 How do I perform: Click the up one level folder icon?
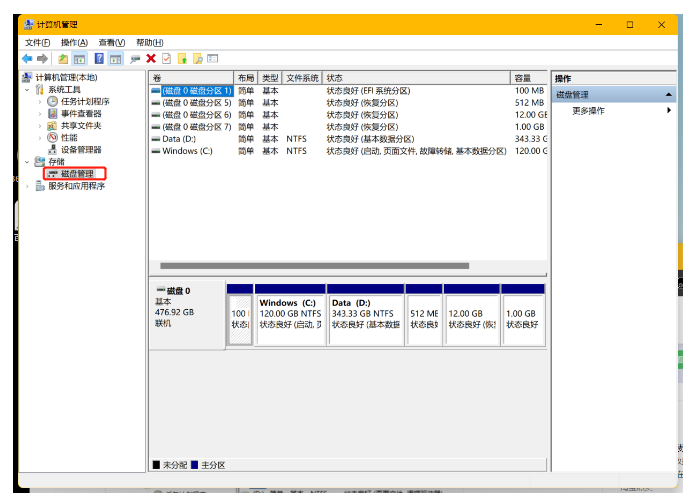[62, 59]
